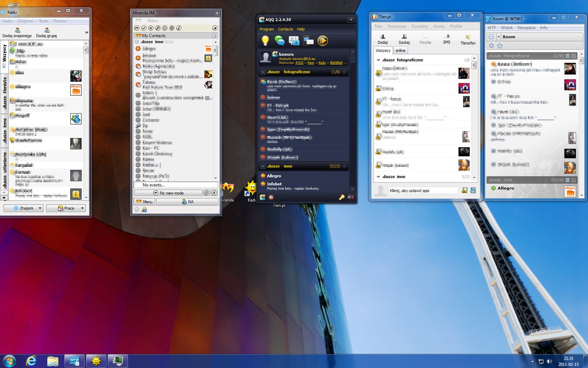Open Internet Explorer from taskbar
This screenshot has width=588, height=368.
pyautogui.click(x=31, y=361)
